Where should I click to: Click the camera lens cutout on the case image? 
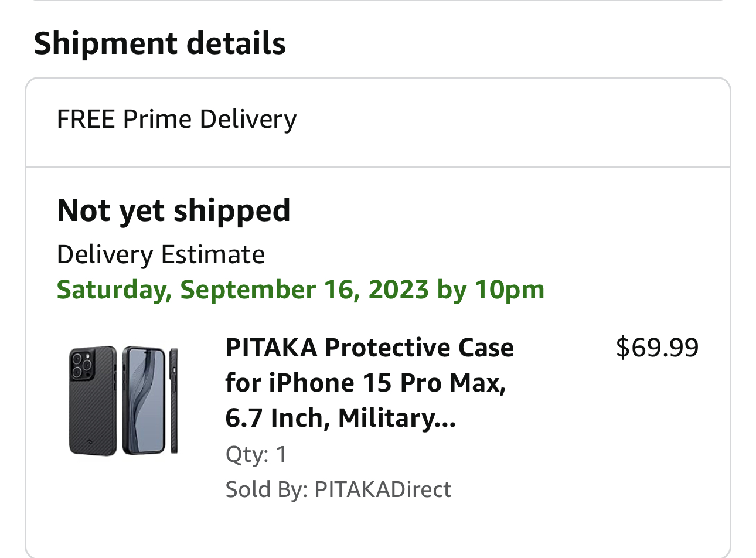(81, 365)
